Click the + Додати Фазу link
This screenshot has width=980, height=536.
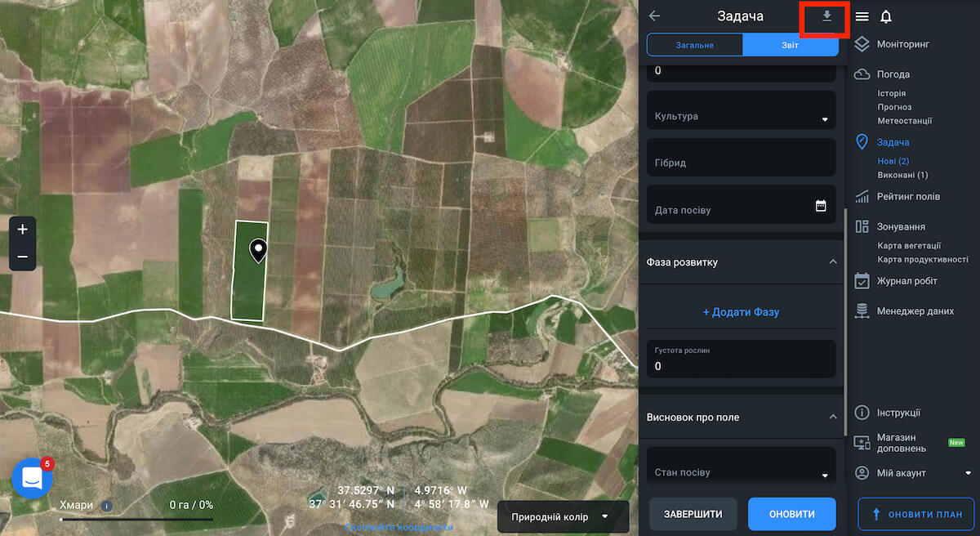click(741, 312)
